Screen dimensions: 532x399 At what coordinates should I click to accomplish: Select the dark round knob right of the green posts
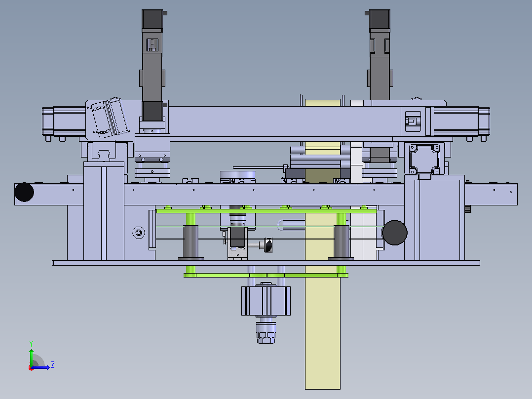(394, 233)
